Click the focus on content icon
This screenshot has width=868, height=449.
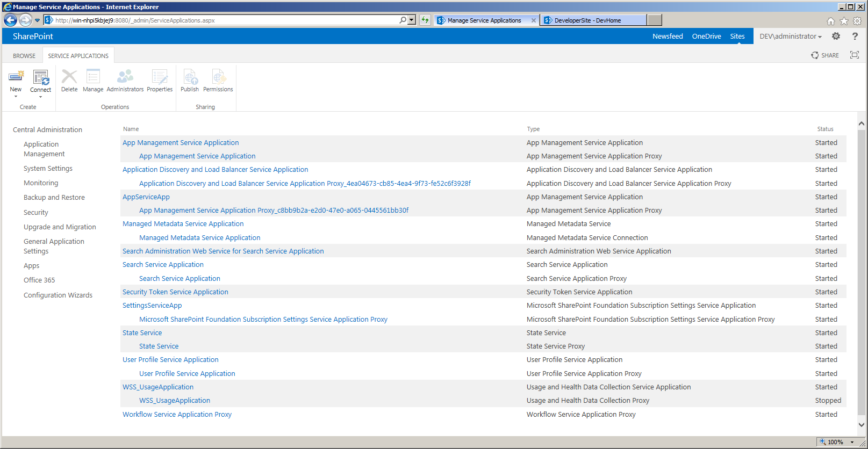point(855,55)
